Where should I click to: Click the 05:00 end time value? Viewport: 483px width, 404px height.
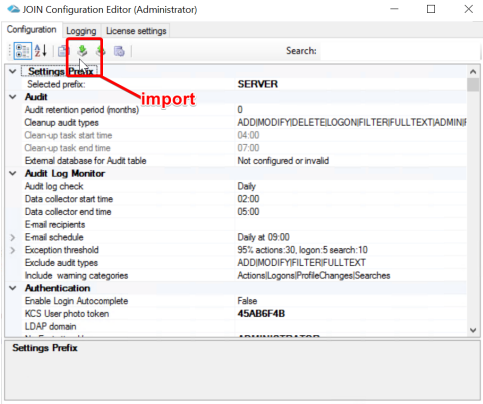coord(248,212)
